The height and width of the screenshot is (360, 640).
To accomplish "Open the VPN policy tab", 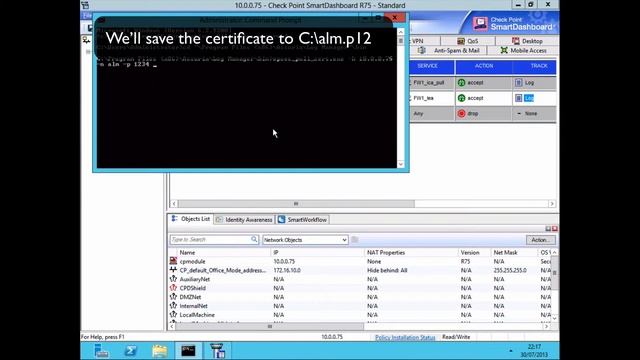I will 418,41.
